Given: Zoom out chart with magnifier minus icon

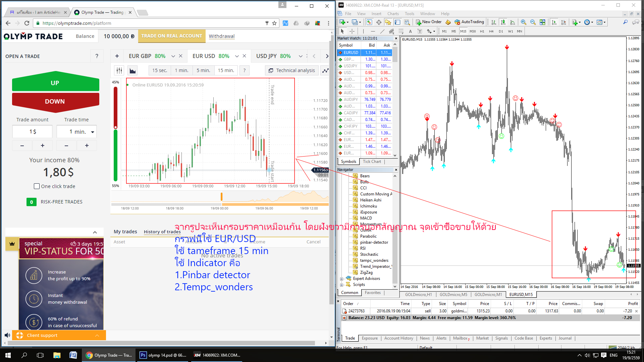Looking at the screenshot, I should (x=533, y=22).
